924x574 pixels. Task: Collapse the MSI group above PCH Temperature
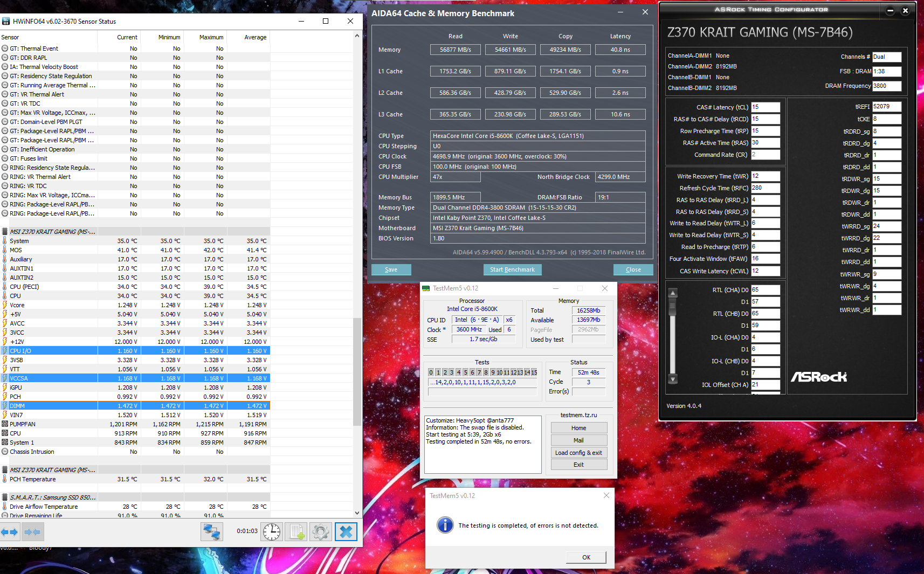[5, 470]
